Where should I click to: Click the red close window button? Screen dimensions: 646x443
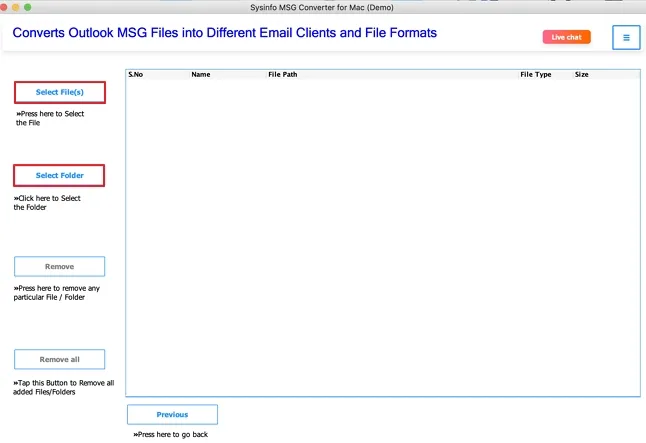click(x=4, y=7)
